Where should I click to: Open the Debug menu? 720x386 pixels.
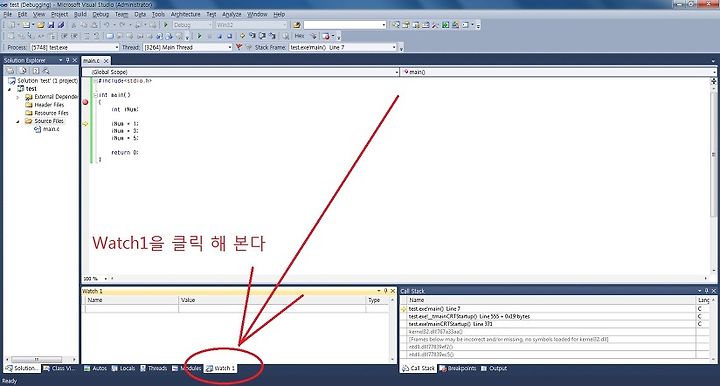tap(101, 14)
